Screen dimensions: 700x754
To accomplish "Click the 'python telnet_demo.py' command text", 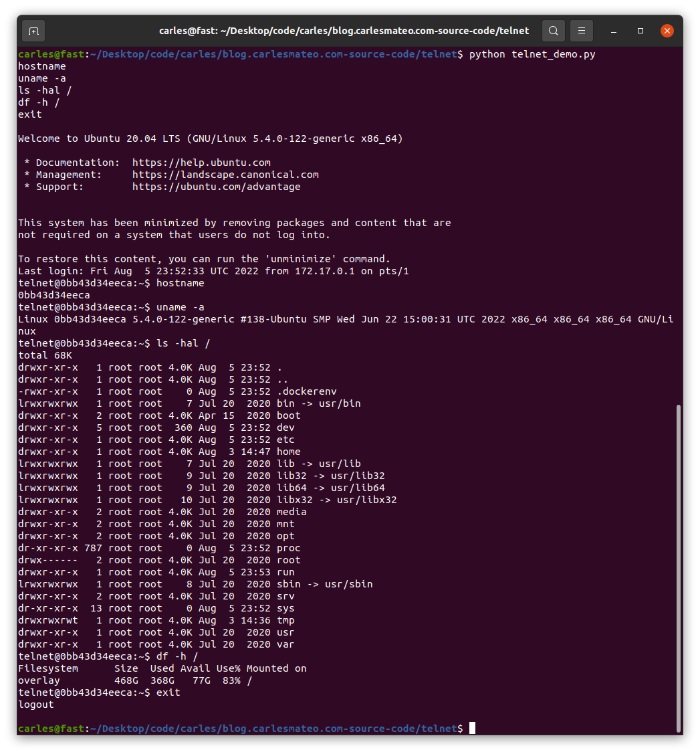I will 532,54.
